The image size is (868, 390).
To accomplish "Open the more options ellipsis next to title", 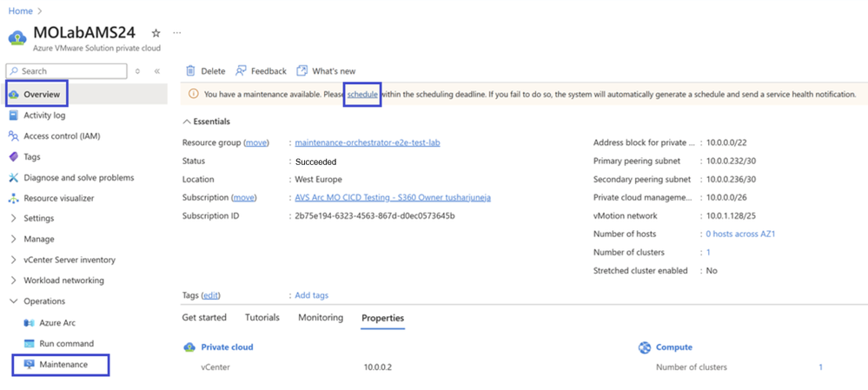I will [x=176, y=33].
